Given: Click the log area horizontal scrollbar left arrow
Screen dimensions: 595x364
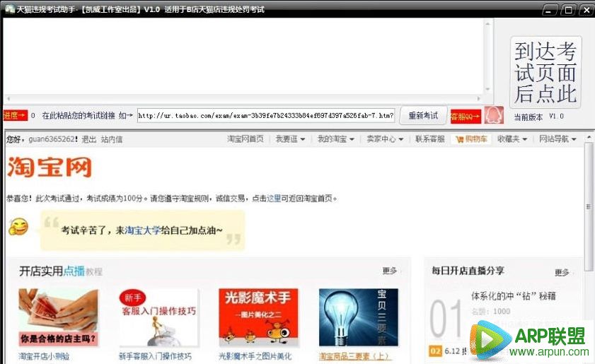Looking at the screenshot, I should [x=8, y=98].
